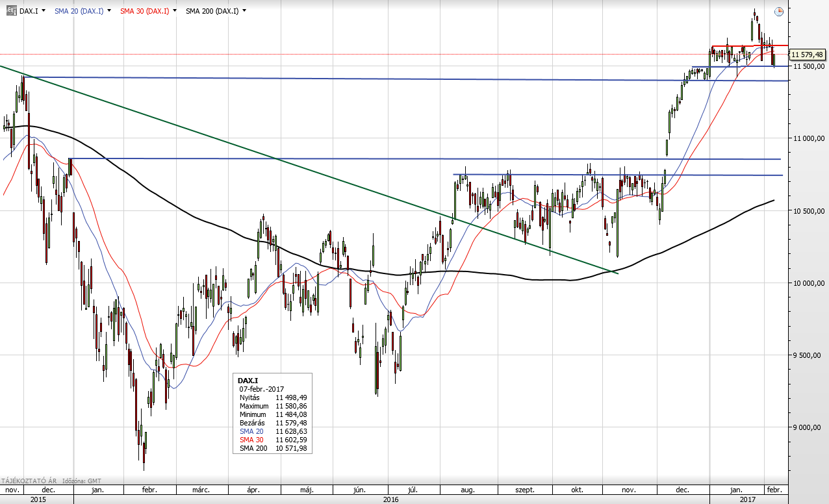Screen dimensions: 829x504
Task: Click the Minimum value 11 484,08
Action: coord(291,414)
